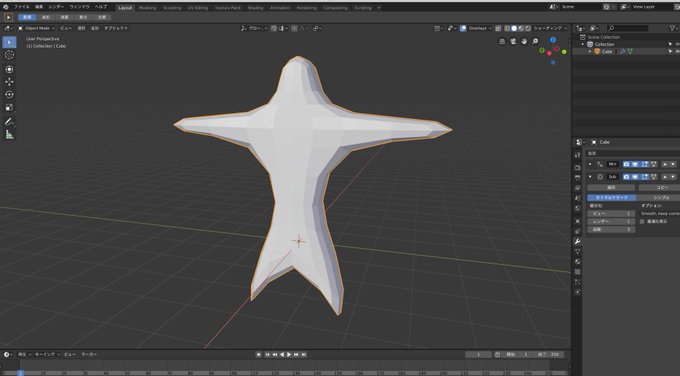
Task: Move the Mirror modifier down with arrow button
Action: pyautogui.click(x=673, y=164)
